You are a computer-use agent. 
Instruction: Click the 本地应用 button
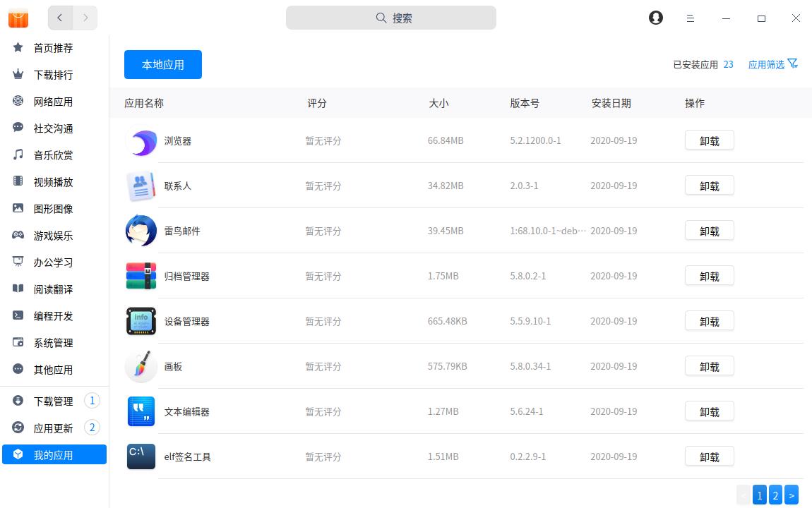[x=163, y=65]
